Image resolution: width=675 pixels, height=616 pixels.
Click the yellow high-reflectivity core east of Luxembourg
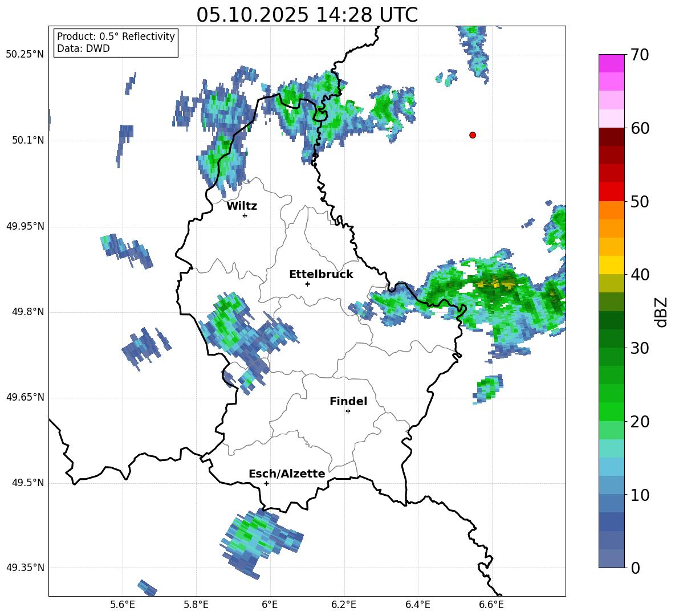(x=495, y=283)
